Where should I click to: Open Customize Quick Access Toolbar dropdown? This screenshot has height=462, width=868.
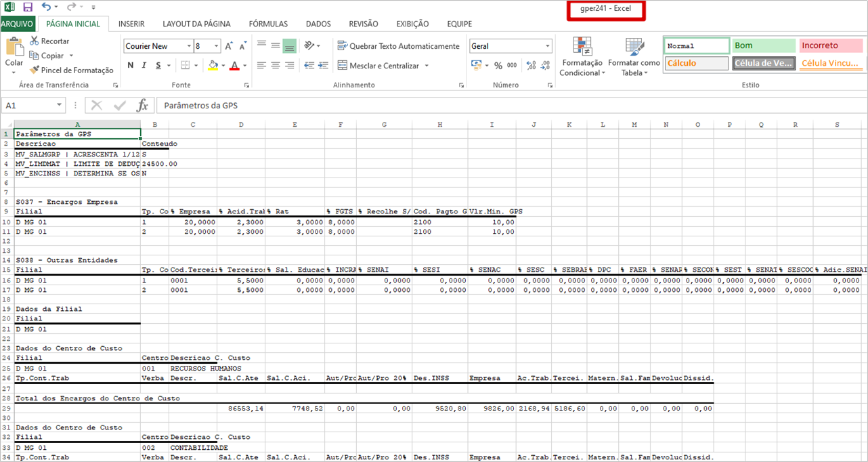pos(93,7)
